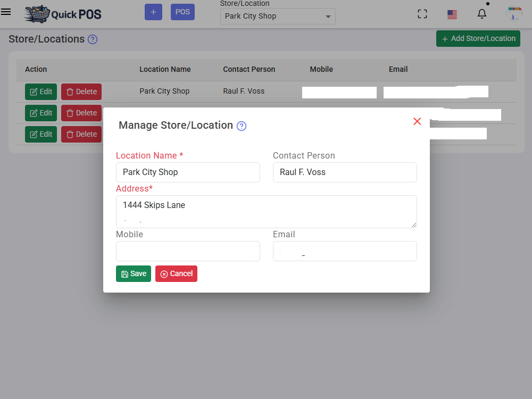Close the Manage Store/Location dialog with X
Image resolution: width=532 pixels, height=399 pixels.
[417, 121]
